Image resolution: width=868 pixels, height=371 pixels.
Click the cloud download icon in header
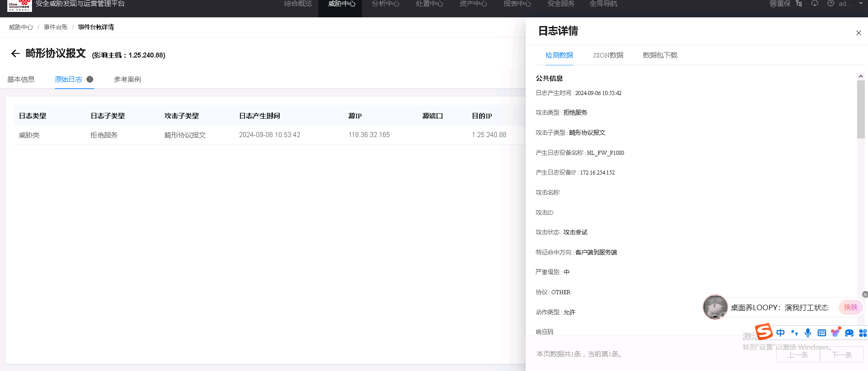point(815,4)
